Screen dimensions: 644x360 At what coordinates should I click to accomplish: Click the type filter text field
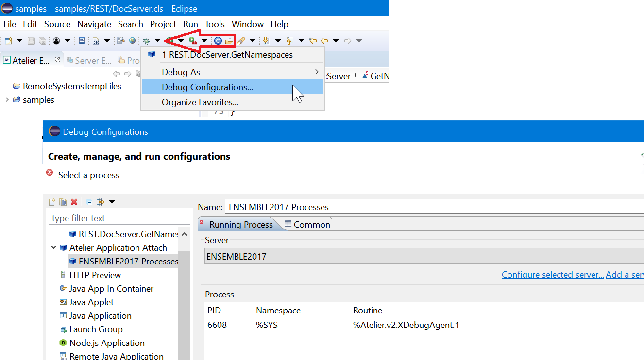pos(119,218)
